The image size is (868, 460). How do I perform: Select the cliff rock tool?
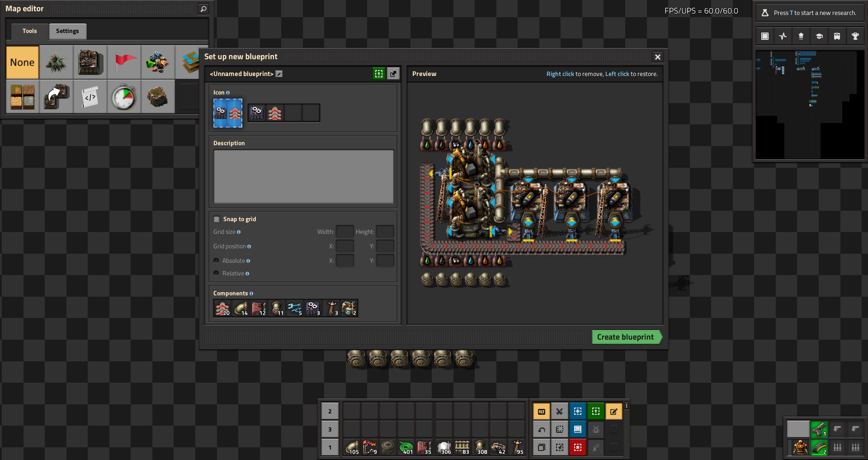pyautogui.click(x=158, y=96)
